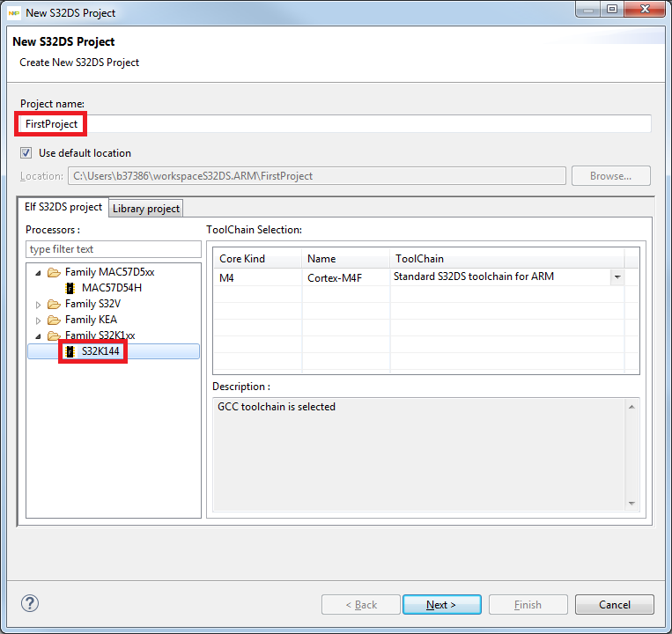672x634 pixels.
Task: Select MAC57D54H processor in tree
Action: tap(112, 288)
